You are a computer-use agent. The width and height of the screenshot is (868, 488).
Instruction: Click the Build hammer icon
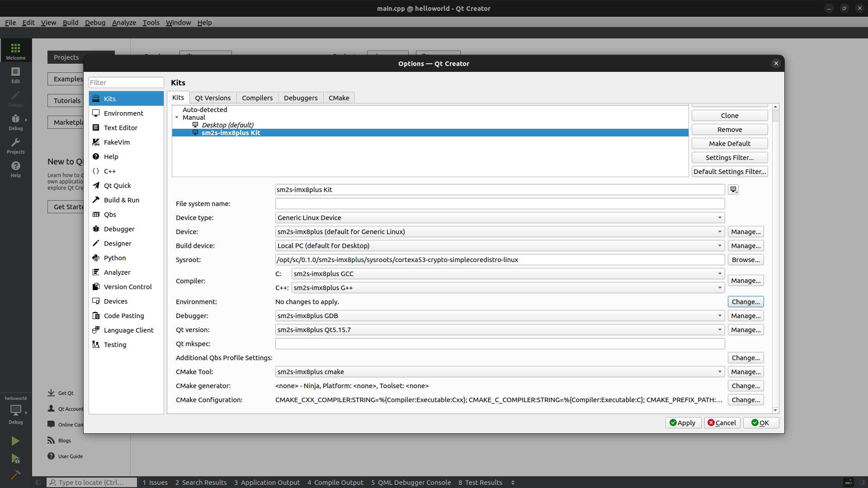tap(15, 475)
